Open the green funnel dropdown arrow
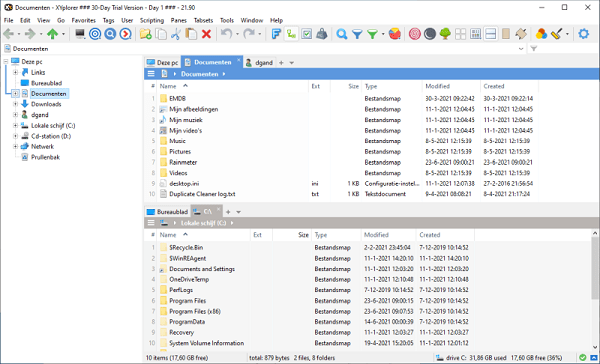The image size is (600, 364). tap(383, 34)
